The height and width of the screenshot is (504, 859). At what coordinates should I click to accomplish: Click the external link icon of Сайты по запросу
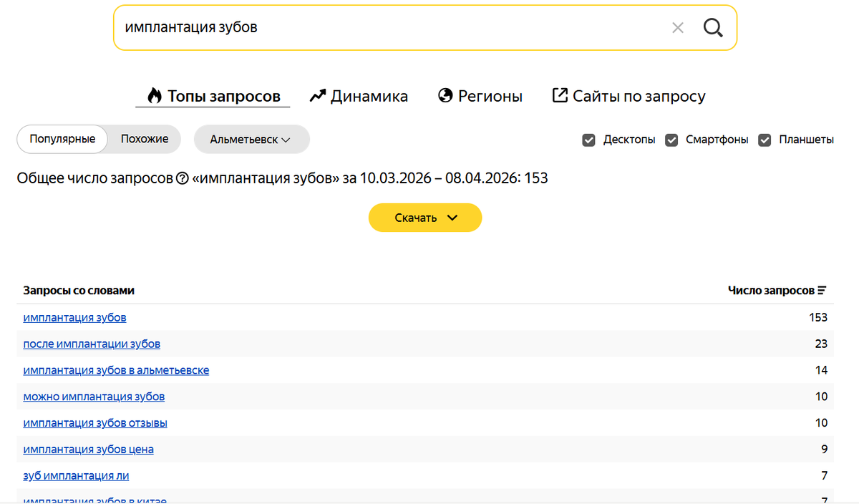(560, 96)
